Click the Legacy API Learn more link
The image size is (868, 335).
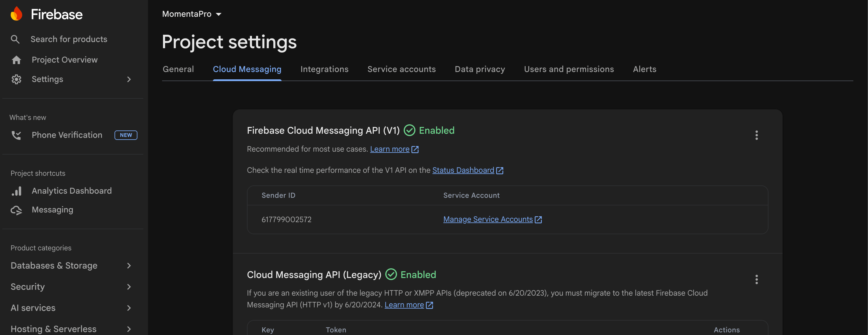[x=404, y=305]
